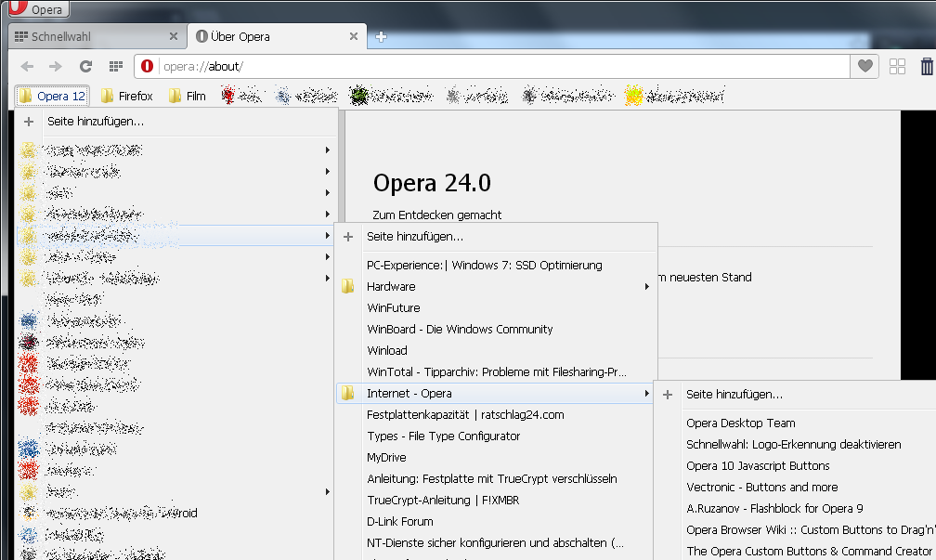Viewport: 936px width, 560px height.
Task: Close the Über Opera tab
Action: (x=354, y=36)
